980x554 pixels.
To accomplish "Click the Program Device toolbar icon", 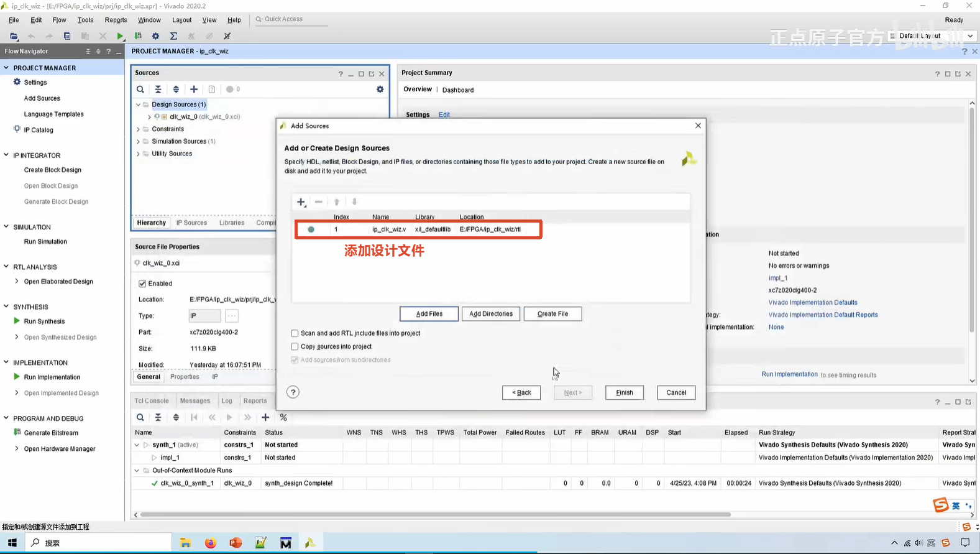I will pyautogui.click(x=138, y=36).
